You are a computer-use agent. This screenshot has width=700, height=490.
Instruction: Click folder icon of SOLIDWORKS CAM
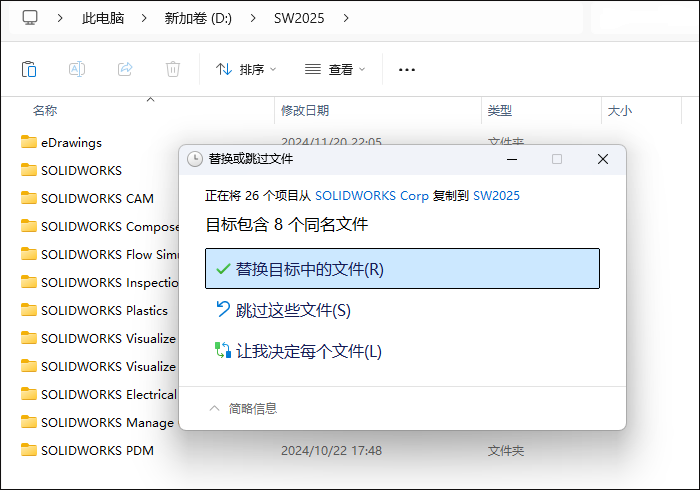click(x=29, y=198)
